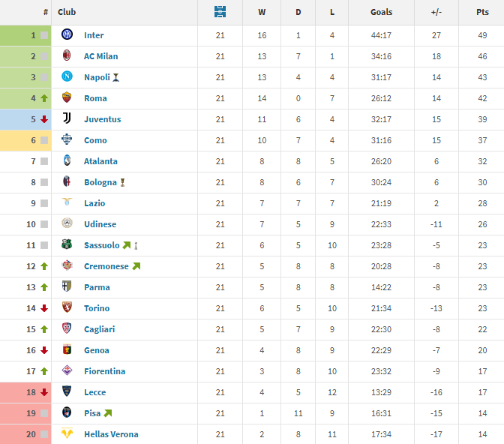The image size is (504, 444).
Task: Click the red down arrow beside Lecce
Action: click(x=44, y=392)
